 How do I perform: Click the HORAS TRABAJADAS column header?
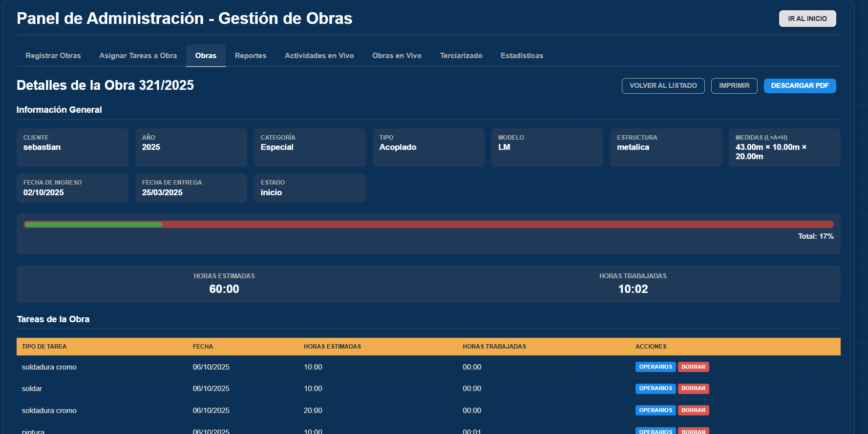click(x=494, y=347)
